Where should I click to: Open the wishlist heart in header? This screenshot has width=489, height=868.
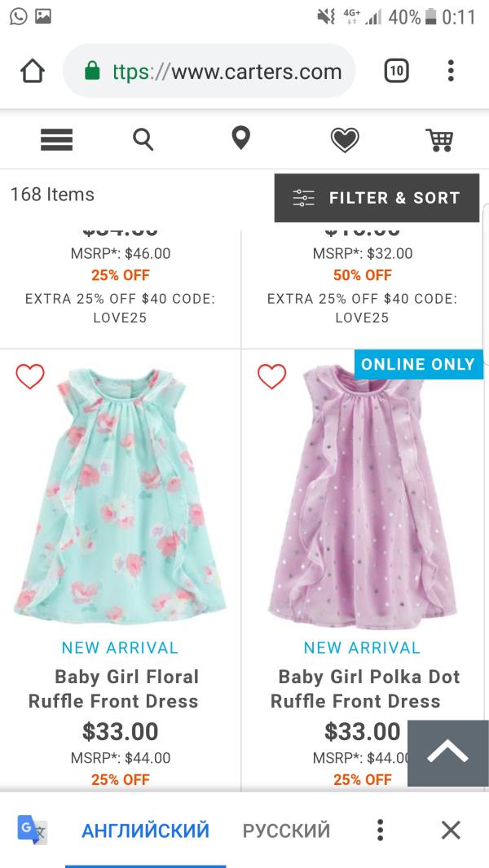pos(345,140)
